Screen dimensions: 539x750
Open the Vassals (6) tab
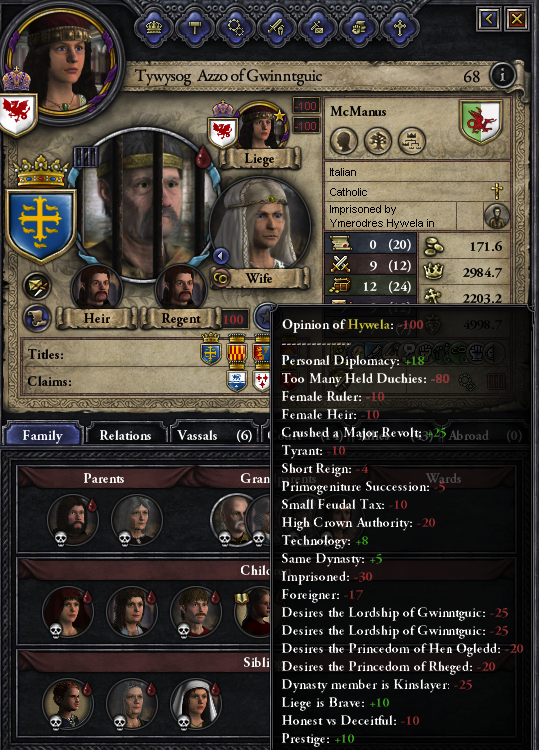[x=214, y=435]
